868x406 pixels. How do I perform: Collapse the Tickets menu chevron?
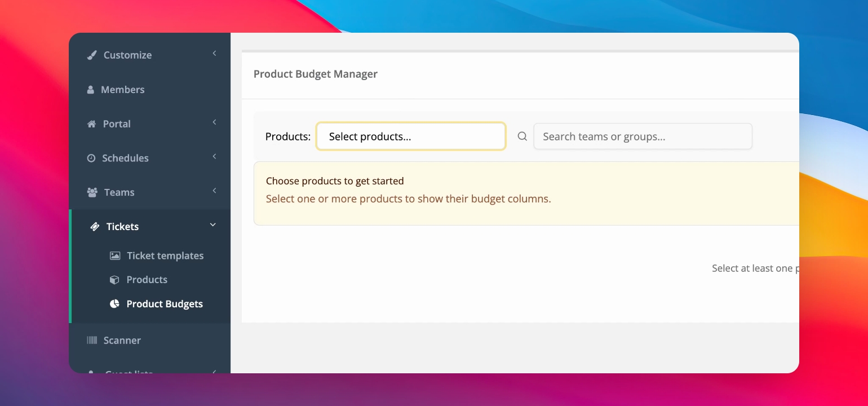(213, 225)
